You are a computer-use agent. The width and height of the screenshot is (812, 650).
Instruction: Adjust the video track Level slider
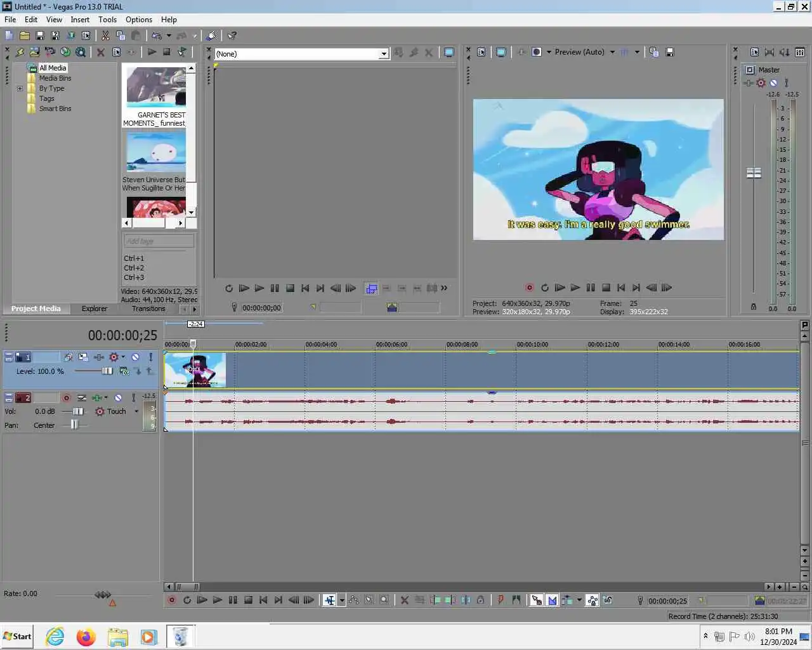tap(107, 371)
